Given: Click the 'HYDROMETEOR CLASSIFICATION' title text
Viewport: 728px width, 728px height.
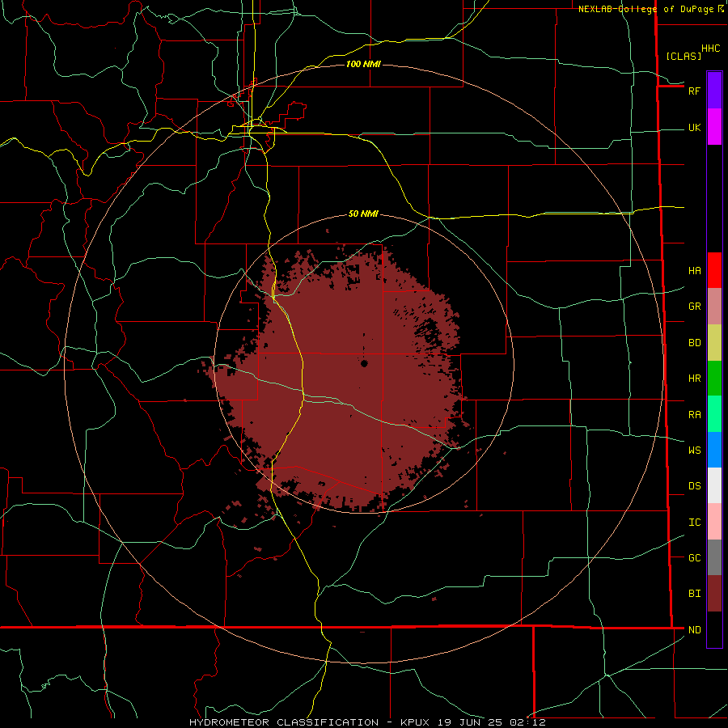Looking at the screenshot, I should pyautogui.click(x=284, y=722).
